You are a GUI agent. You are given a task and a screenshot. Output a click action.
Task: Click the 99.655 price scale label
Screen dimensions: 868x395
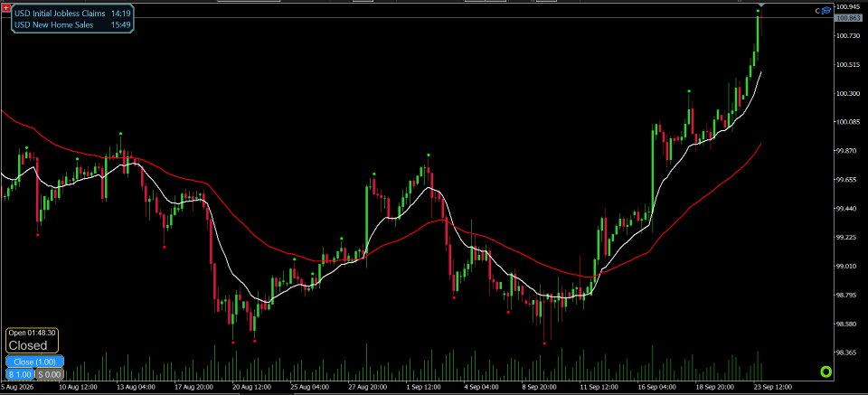[x=846, y=180]
